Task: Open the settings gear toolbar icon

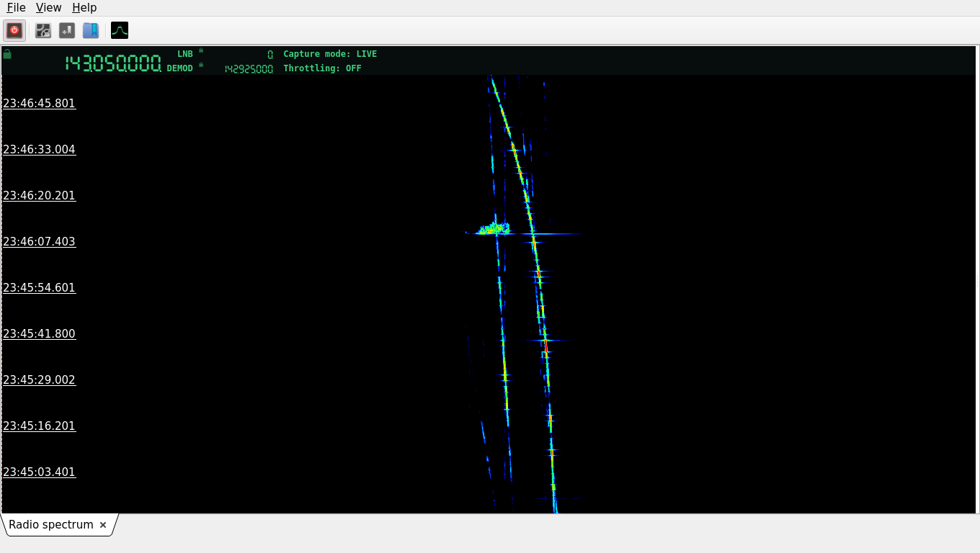Action: click(x=43, y=30)
